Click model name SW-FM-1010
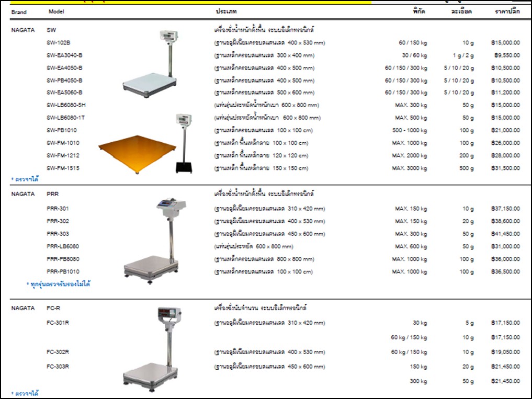 tap(63, 143)
